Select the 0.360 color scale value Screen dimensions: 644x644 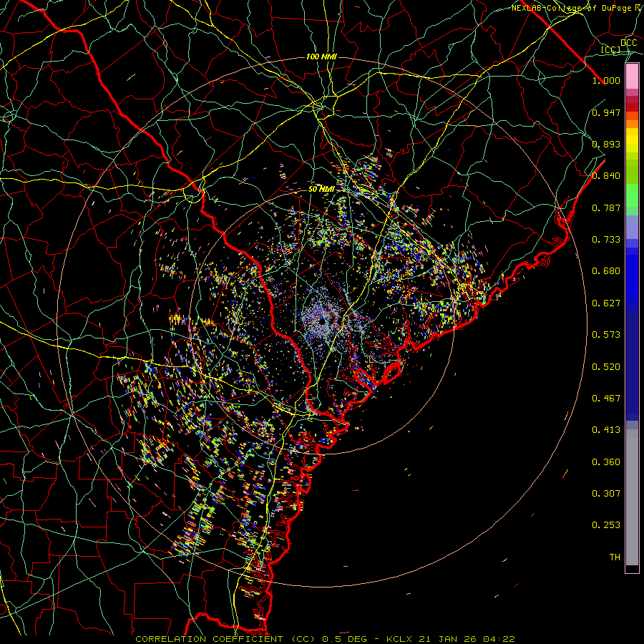(606, 462)
